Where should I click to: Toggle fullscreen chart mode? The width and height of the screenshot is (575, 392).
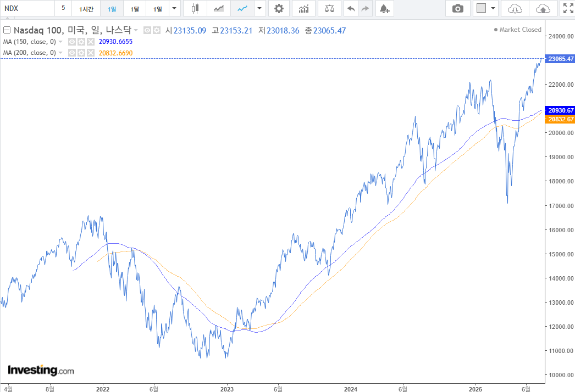[x=568, y=8]
